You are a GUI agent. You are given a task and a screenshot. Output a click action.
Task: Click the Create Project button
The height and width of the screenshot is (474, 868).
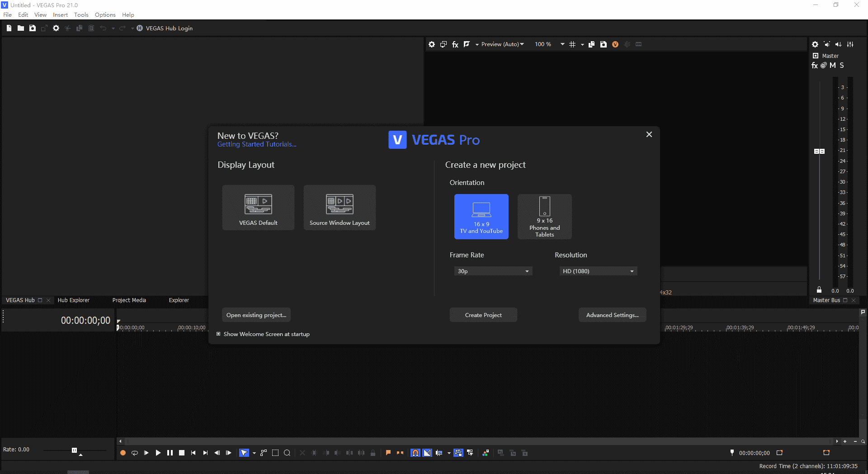(483, 315)
